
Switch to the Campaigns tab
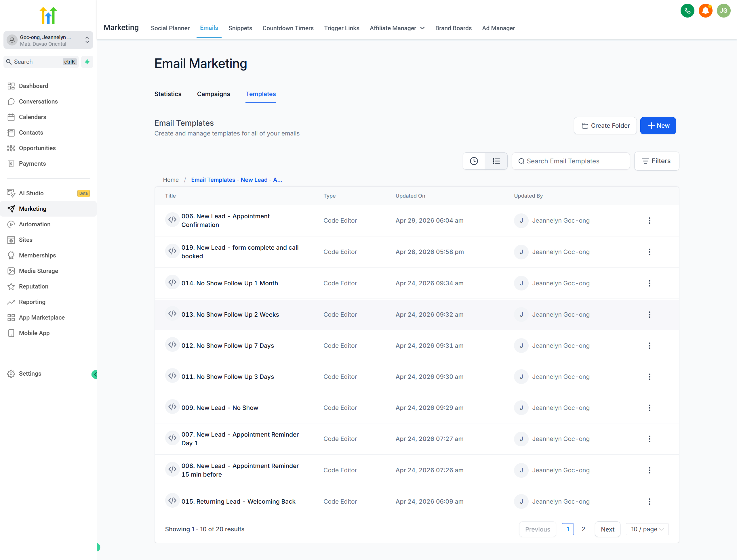214,94
